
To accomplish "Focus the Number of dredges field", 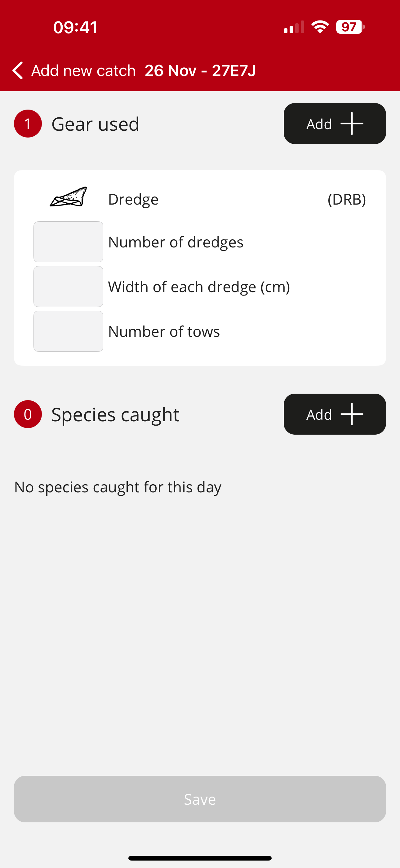I will coord(68,242).
